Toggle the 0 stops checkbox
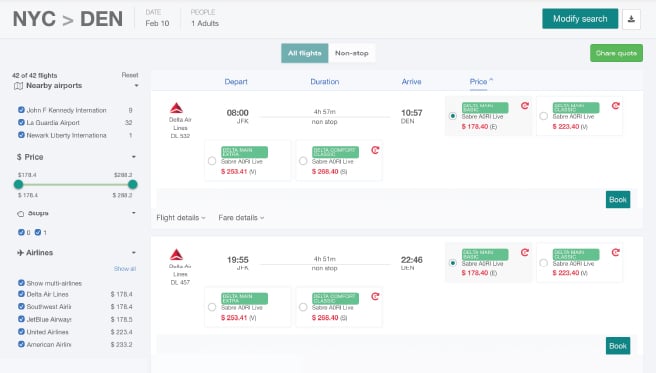656x373 pixels. tap(21, 232)
